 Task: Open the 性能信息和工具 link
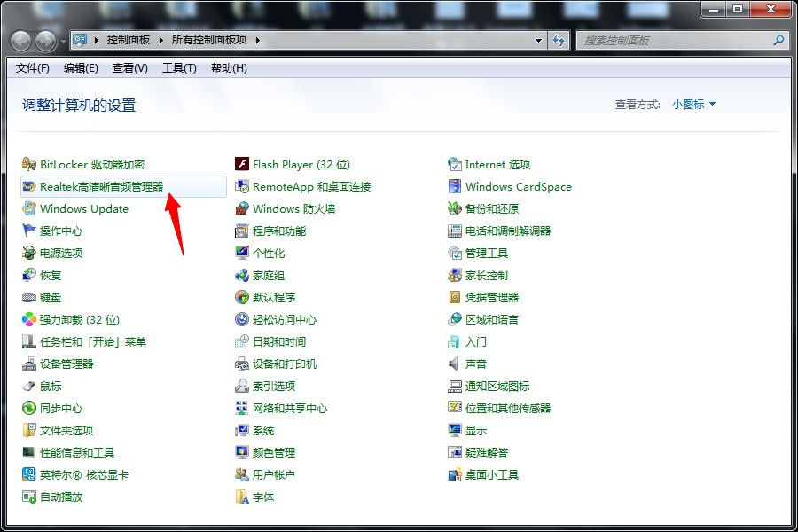point(77,452)
